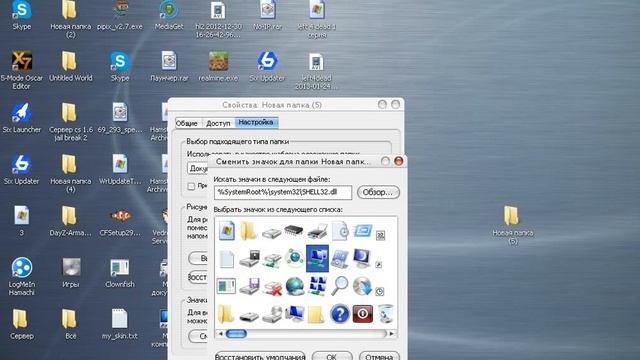Select the monitor with moon icon
Viewport: 640px width, 360px height.
362,258
